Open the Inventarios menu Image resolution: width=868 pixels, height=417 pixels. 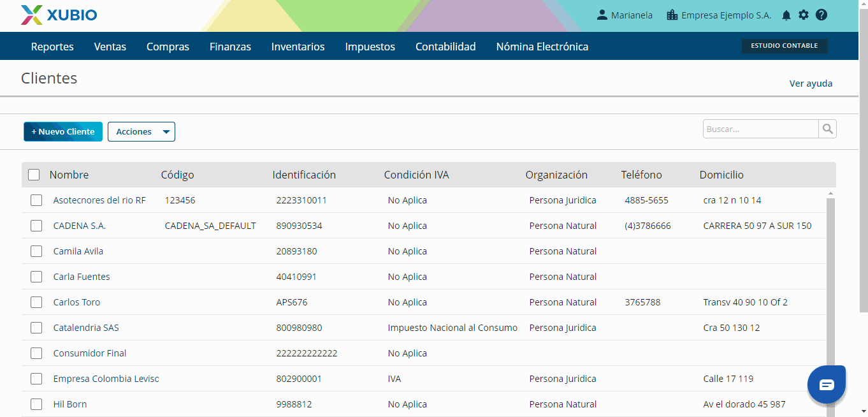298,47
